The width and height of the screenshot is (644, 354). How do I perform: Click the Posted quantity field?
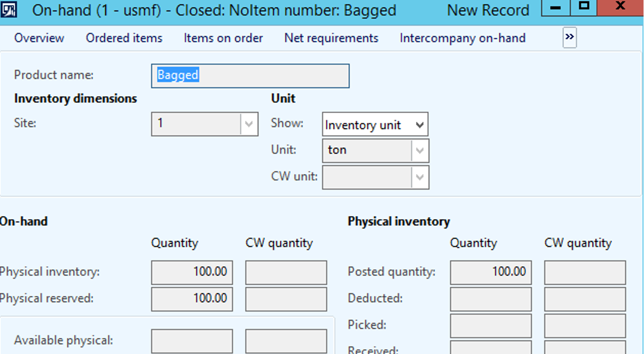pyautogui.click(x=490, y=272)
